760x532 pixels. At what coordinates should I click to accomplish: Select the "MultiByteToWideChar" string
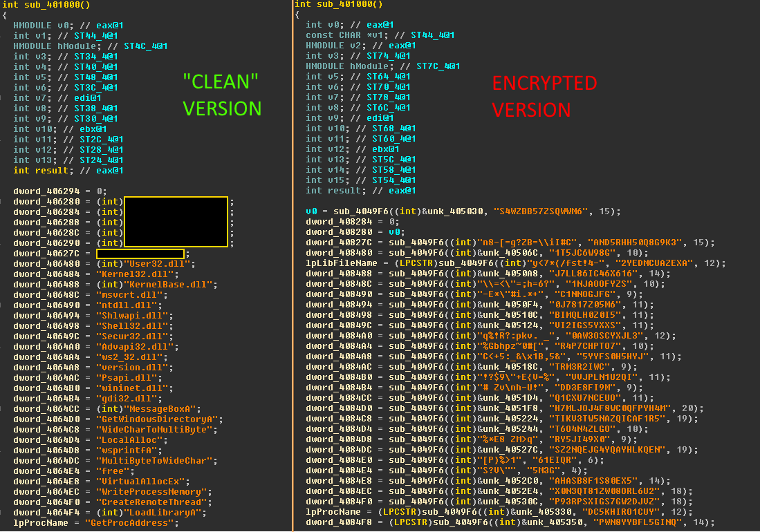coord(154,461)
